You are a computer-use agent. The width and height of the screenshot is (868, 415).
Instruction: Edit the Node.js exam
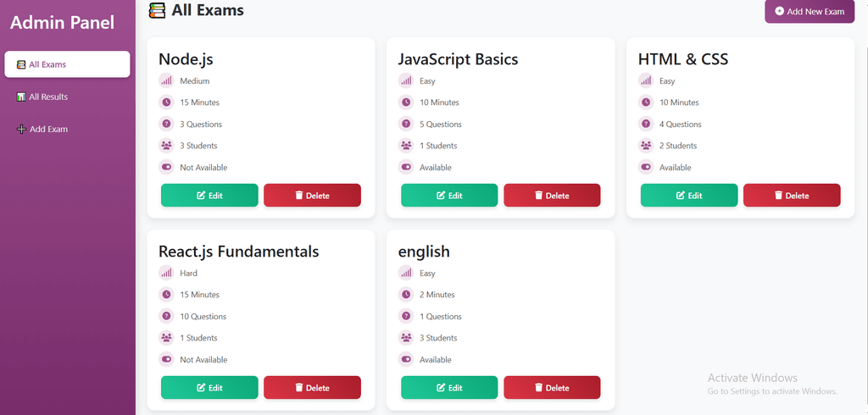[x=209, y=195]
